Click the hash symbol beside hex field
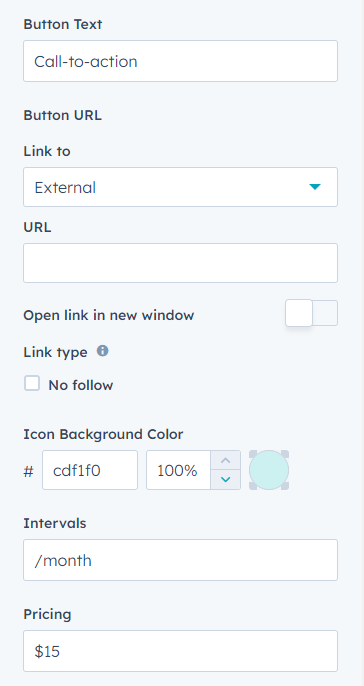The height and width of the screenshot is (686, 364). pyautogui.click(x=28, y=471)
